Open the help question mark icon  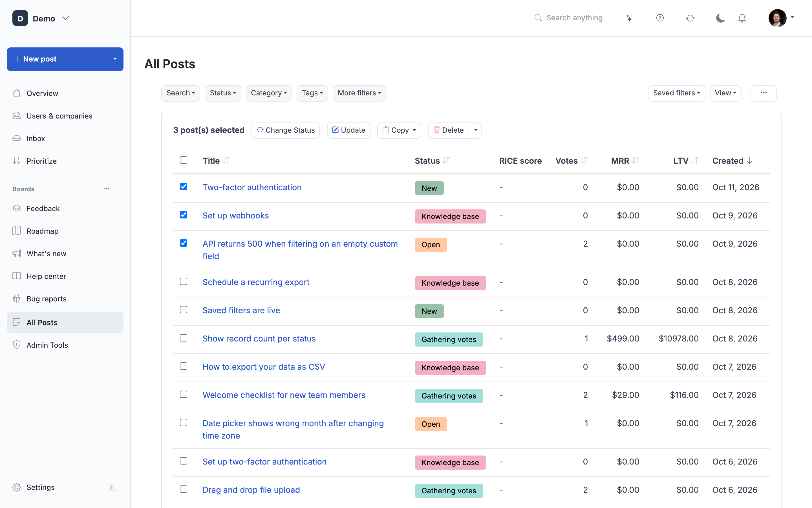click(660, 18)
